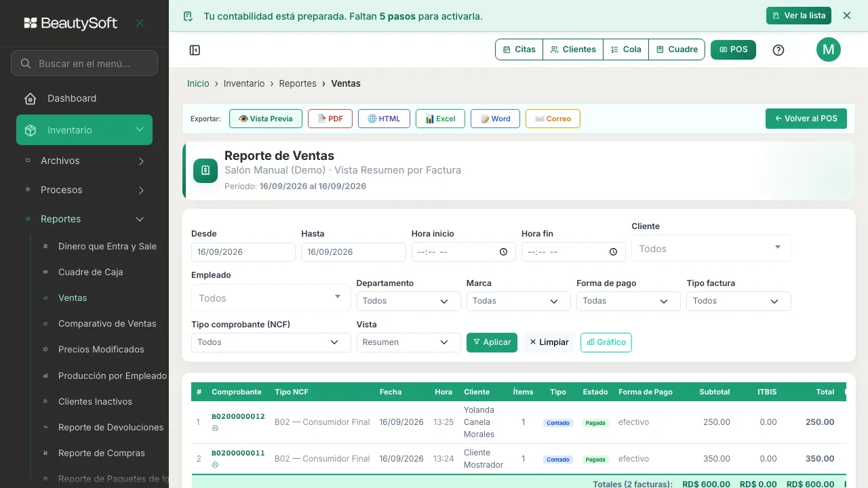Print icon under comprobante B0200000011

(x=215, y=465)
